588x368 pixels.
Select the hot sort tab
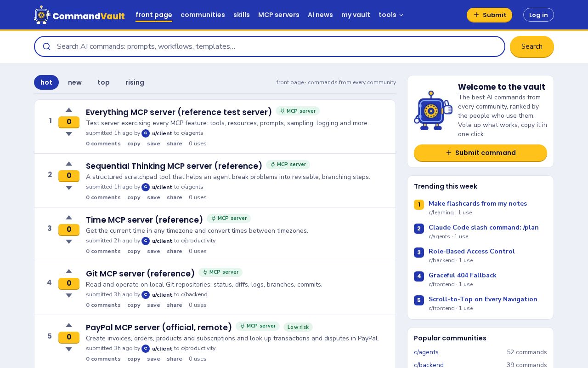46,82
